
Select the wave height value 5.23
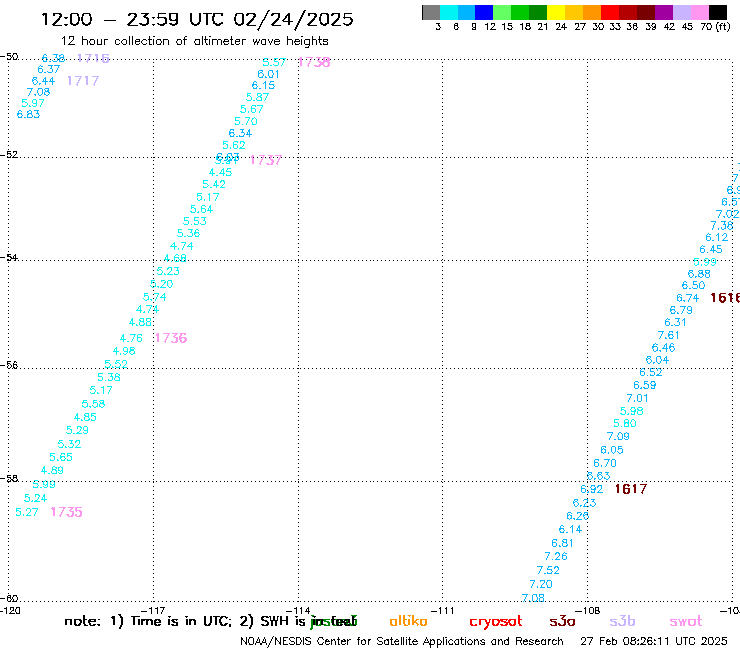click(168, 271)
